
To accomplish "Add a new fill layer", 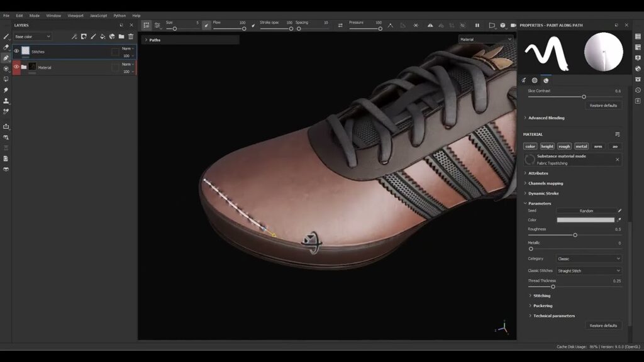I will click(x=103, y=36).
